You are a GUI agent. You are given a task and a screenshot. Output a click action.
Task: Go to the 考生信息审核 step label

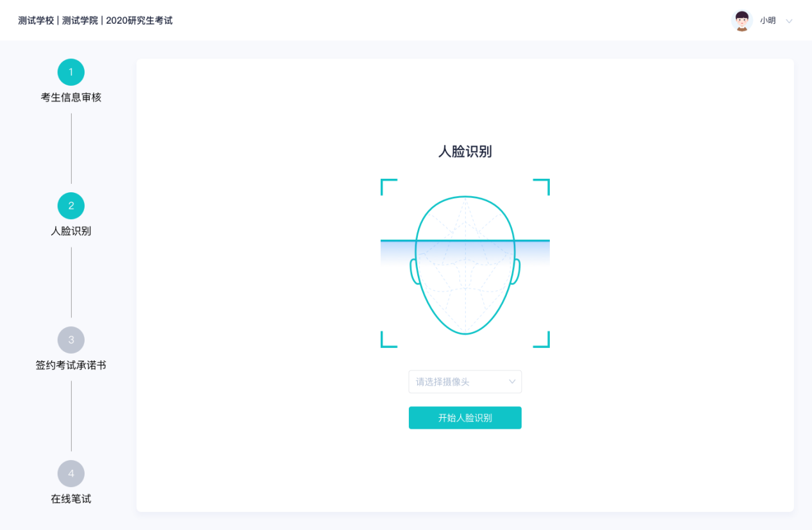tap(71, 97)
